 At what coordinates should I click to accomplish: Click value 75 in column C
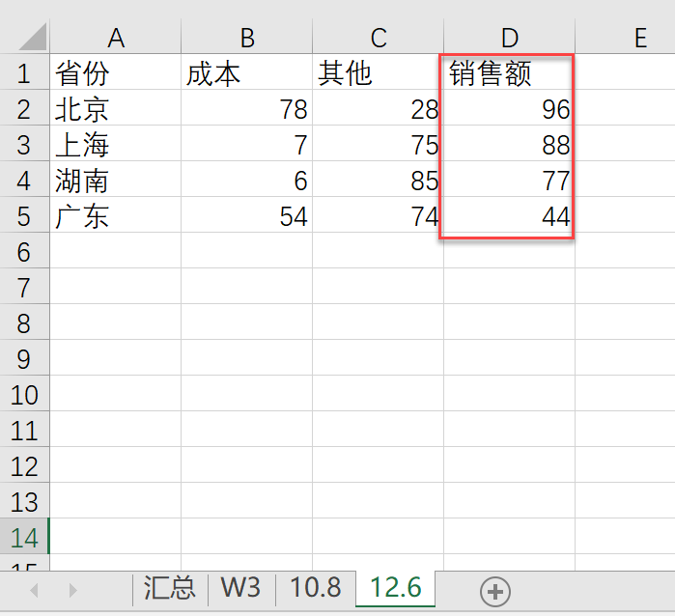tap(378, 144)
